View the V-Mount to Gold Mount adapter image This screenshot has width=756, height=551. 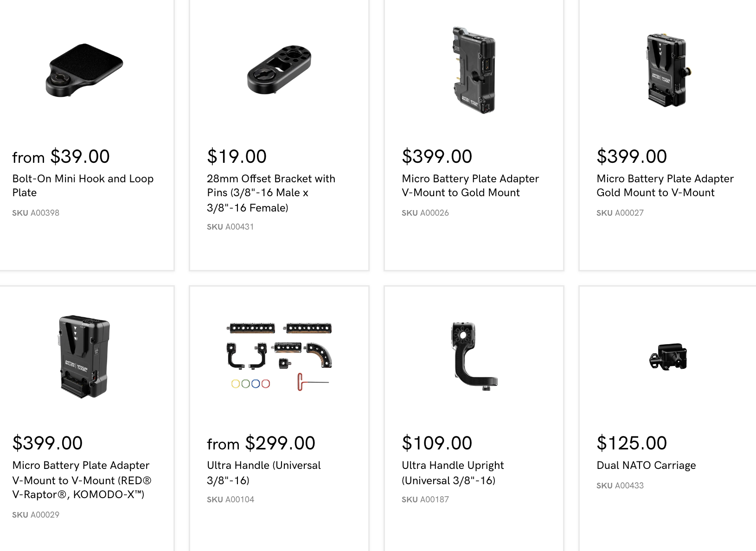474,70
